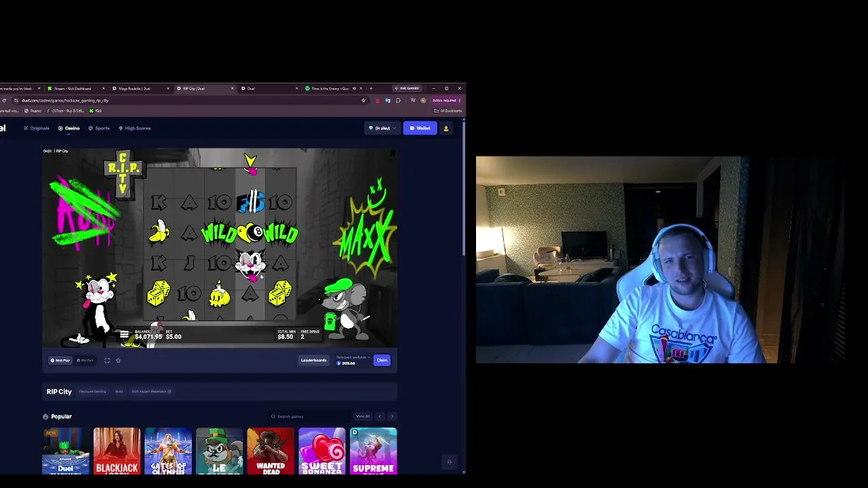The height and width of the screenshot is (488, 868).
Task: Open the Originals nav item
Action: tap(37, 128)
